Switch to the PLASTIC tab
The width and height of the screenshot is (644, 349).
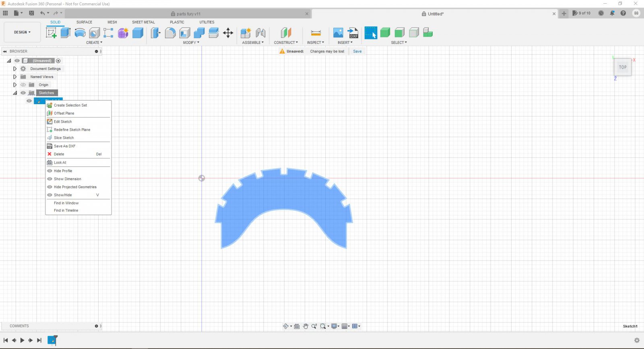177,22
